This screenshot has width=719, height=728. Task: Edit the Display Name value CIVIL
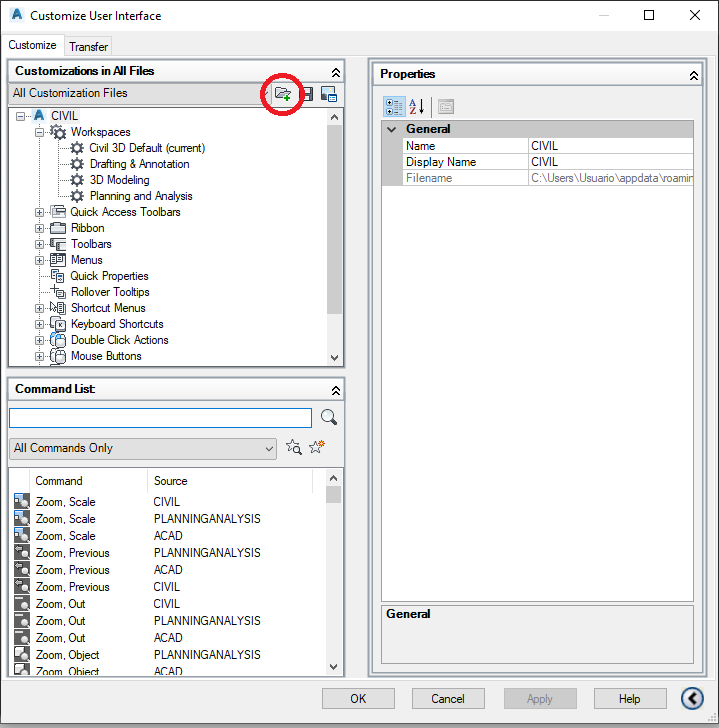[x=611, y=162]
